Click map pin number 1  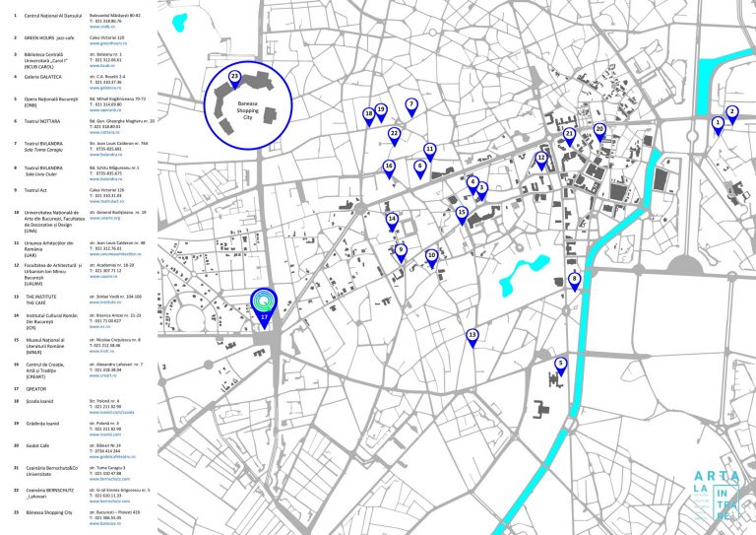(718, 123)
